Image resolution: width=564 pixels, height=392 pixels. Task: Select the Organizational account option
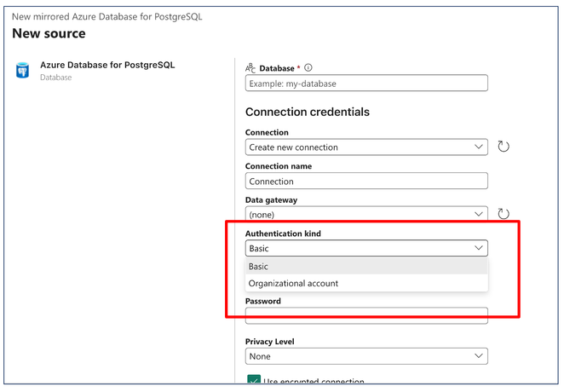click(366, 284)
